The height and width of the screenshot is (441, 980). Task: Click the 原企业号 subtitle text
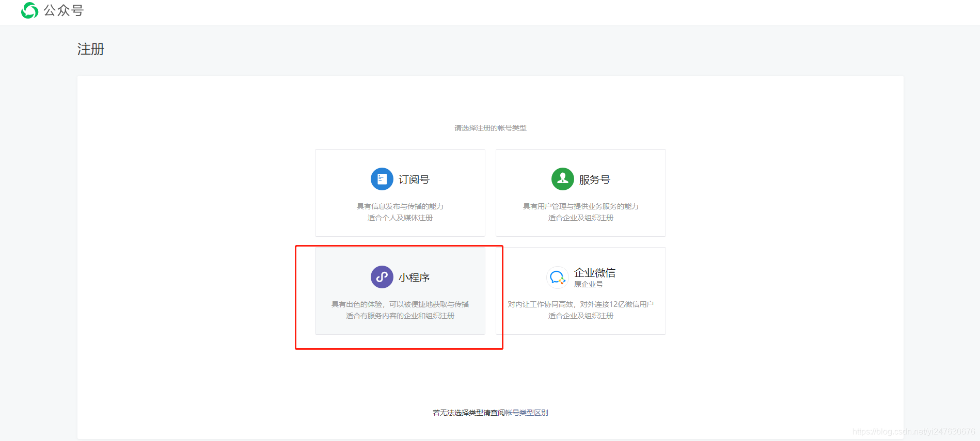[589, 284]
